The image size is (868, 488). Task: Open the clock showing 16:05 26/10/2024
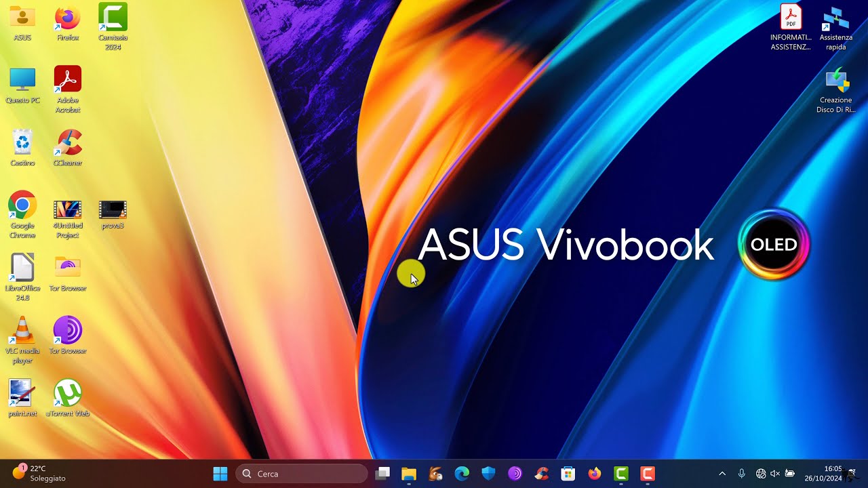point(823,473)
